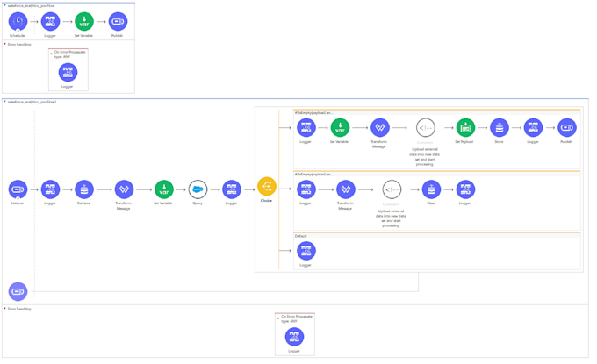Click the top Choice branch condition header
597x364 pixels.
[x=313, y=112]
